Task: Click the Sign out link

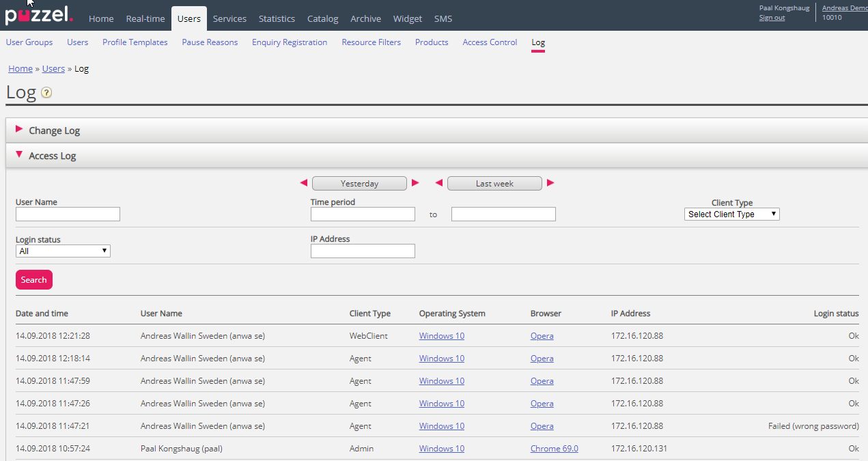Action: pos(772,18)
